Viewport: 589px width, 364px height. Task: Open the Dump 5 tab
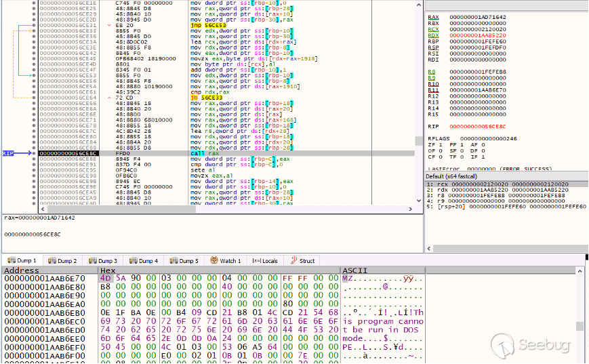[x=184, y=261]
